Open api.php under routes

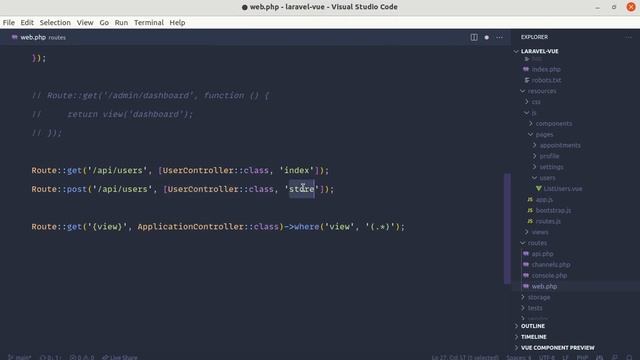pos(542,253)
